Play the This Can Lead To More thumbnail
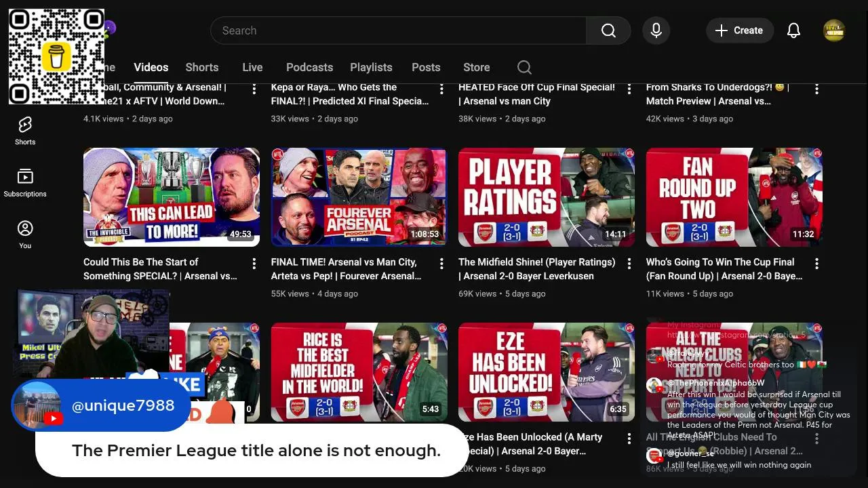Viewport: 868px width, 488px height. coord(172,197)
